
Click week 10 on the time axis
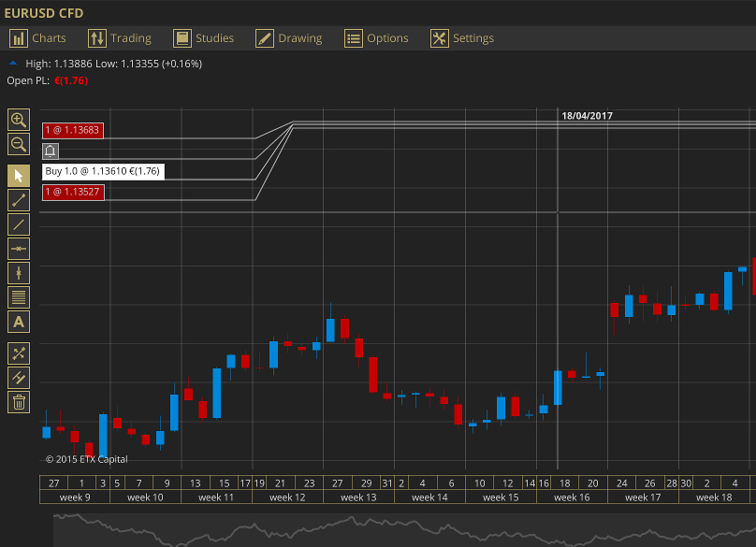coord(145,497)
